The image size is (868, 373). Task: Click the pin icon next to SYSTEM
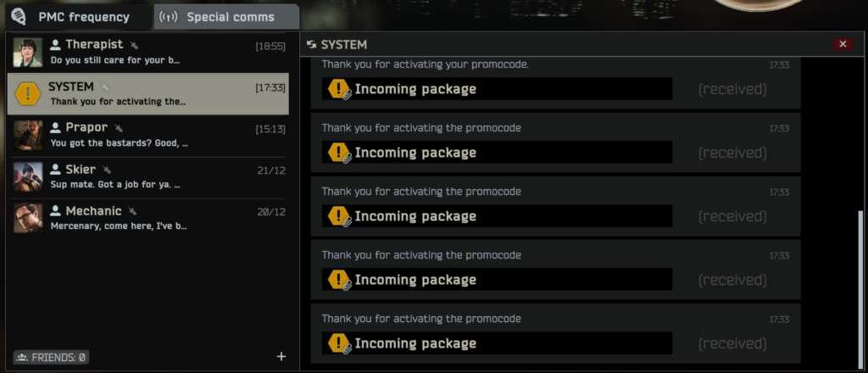(104, 87)
